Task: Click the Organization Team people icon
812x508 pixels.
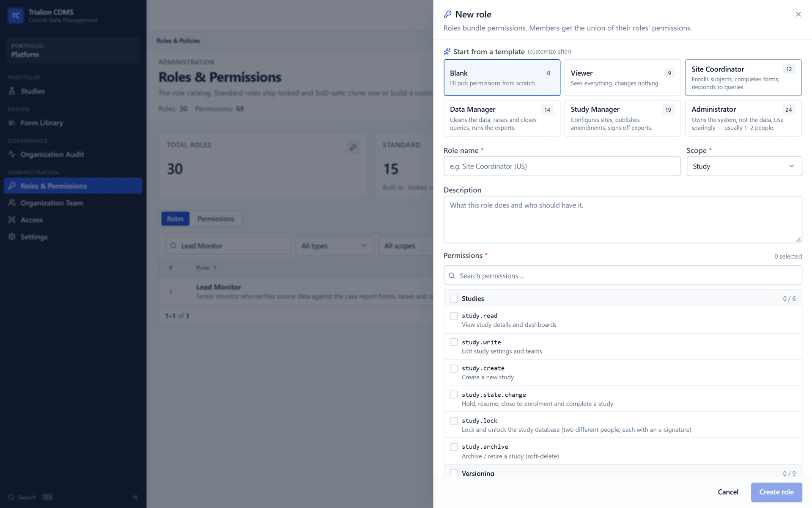Action: pos(12,203)
